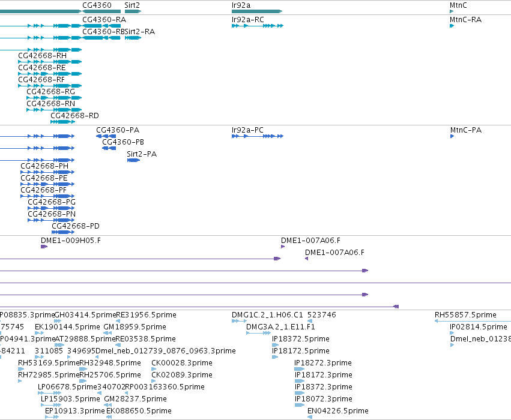Click protein CG42668-PN

(x=52, y=214)
